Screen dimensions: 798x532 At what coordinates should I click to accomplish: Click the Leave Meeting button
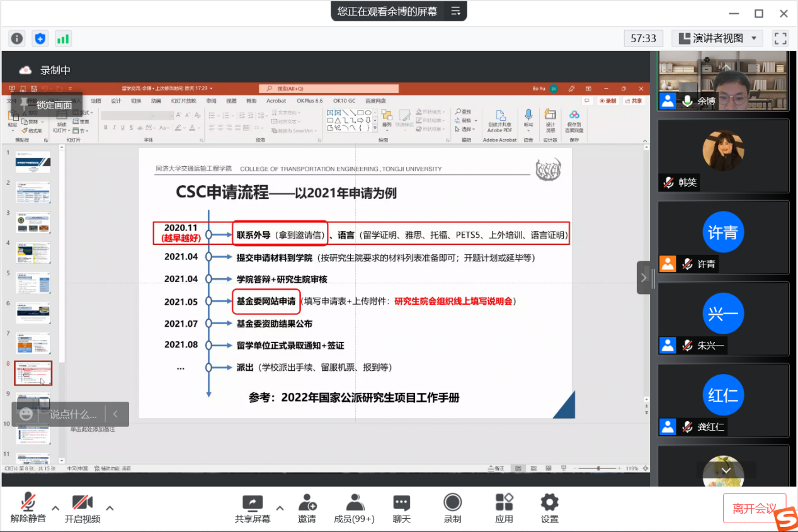[x=754, y=508]
